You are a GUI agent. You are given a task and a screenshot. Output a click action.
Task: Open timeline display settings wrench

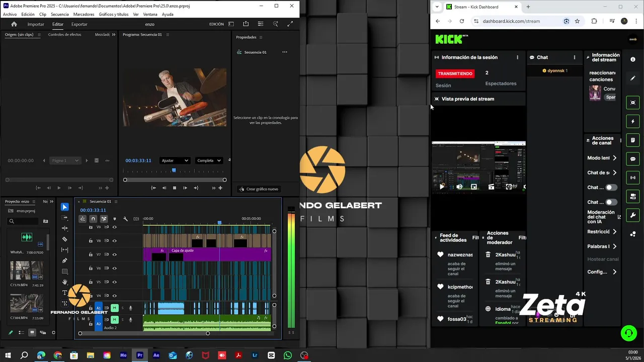(x=125, y=219)
